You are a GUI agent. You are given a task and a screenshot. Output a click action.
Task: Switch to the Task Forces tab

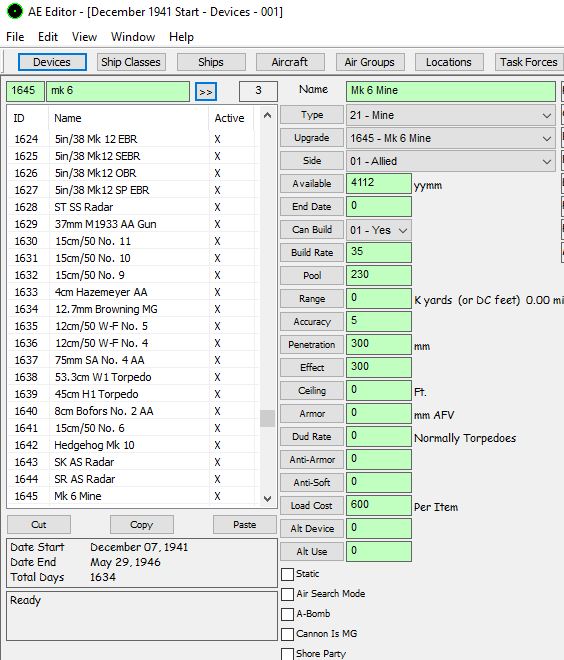coord(529,62)
